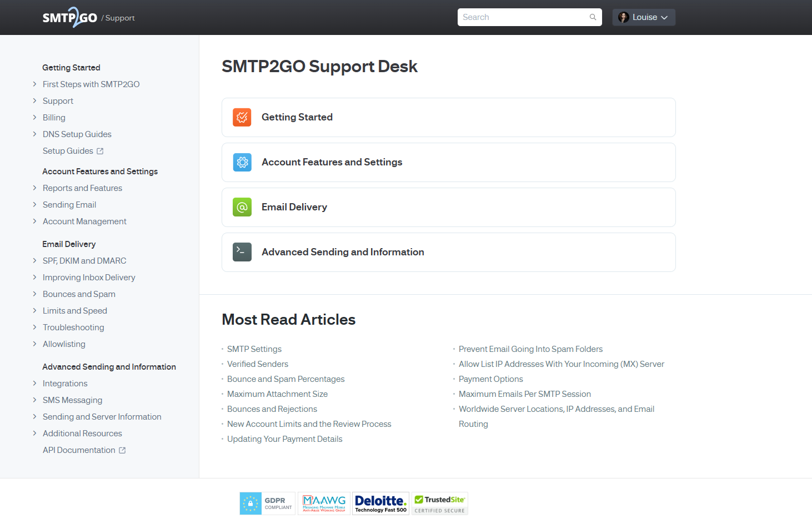Open the SMTP Settings article
Screen dimensions: 812x519
tap(254, 349)
